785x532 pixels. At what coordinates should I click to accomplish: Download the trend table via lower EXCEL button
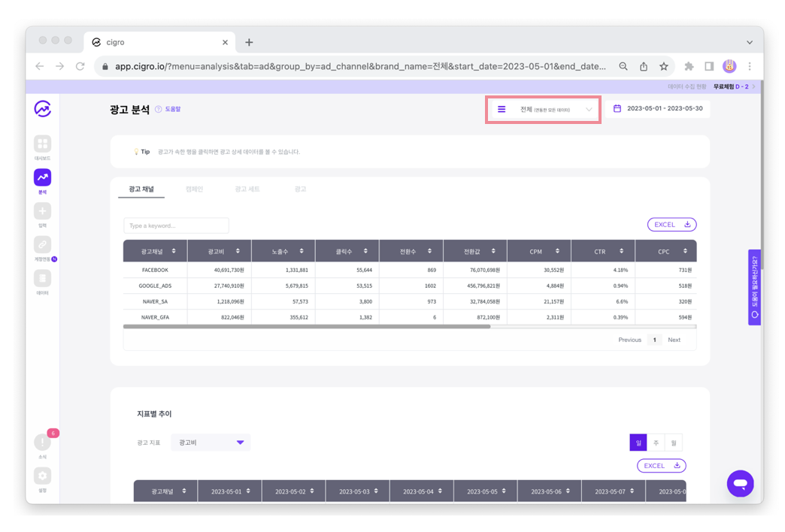tap(662, 466)
